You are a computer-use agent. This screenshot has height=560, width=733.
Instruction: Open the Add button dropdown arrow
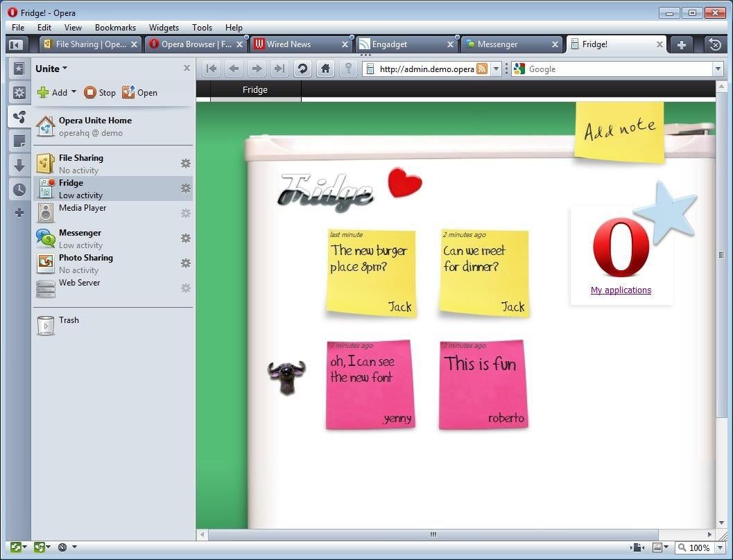(x=74, y=92)
